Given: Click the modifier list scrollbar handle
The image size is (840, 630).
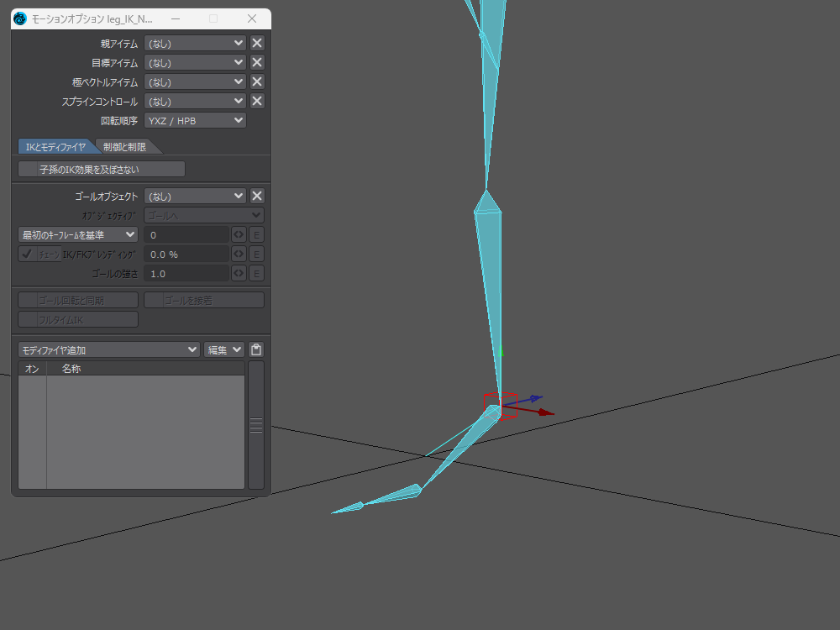Looking at the screenshot, I should click(x=256, y=425).
